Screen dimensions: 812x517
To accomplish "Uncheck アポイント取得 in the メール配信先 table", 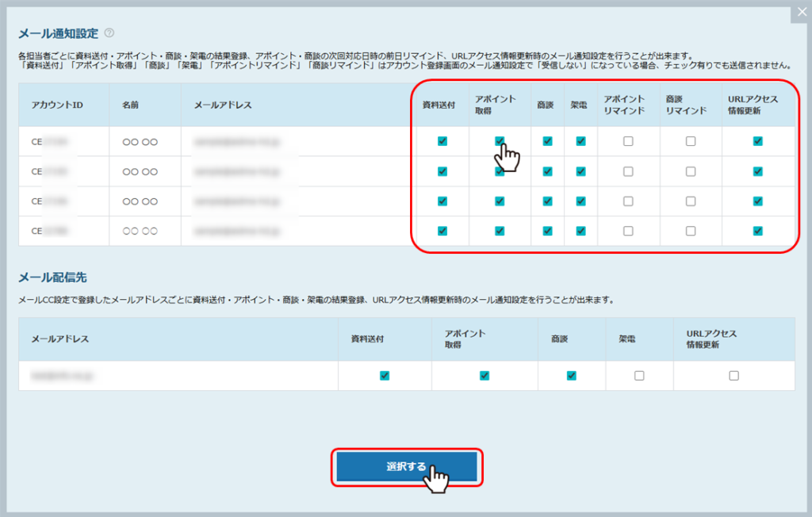I will pos(485,376).
